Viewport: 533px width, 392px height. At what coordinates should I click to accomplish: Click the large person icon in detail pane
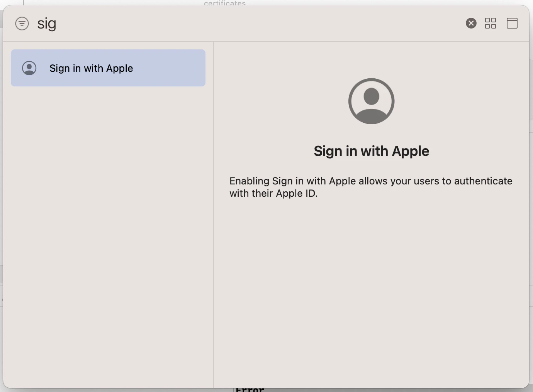[372, 101]
